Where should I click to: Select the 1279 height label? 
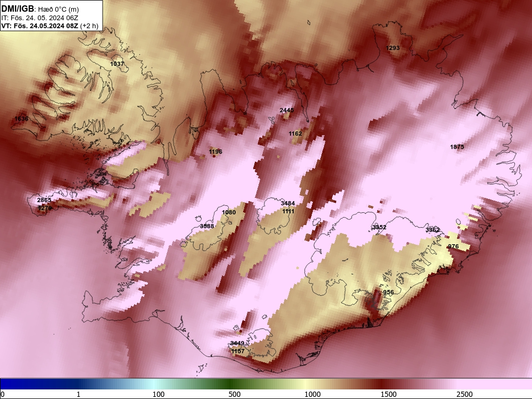[45, 208]
